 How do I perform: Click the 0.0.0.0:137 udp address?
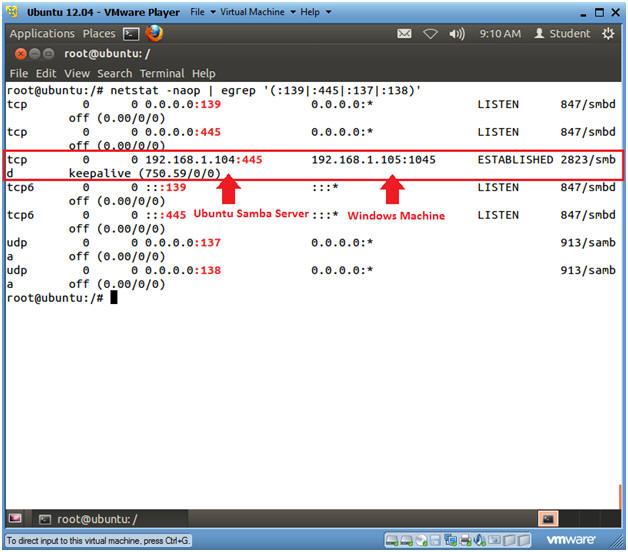pos(183,243)
